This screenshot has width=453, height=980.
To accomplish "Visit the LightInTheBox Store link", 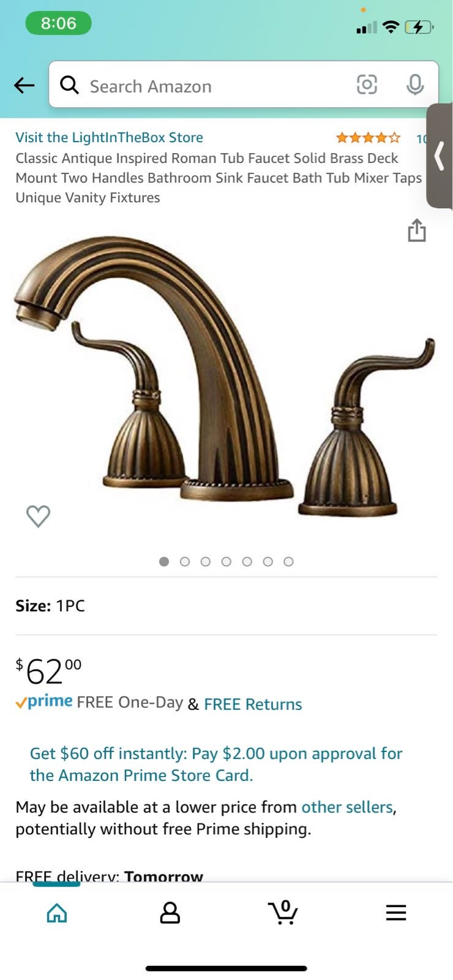I will coord(109,137).
